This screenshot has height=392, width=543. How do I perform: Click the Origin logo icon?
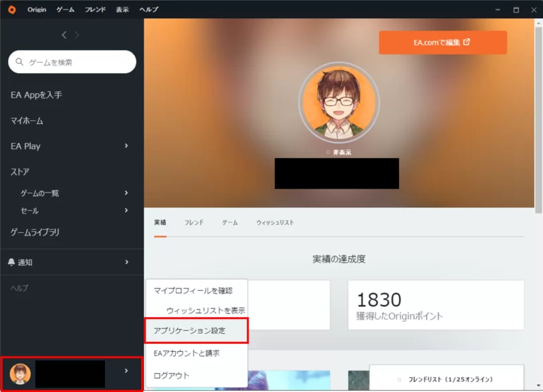(x=12, y=9)
